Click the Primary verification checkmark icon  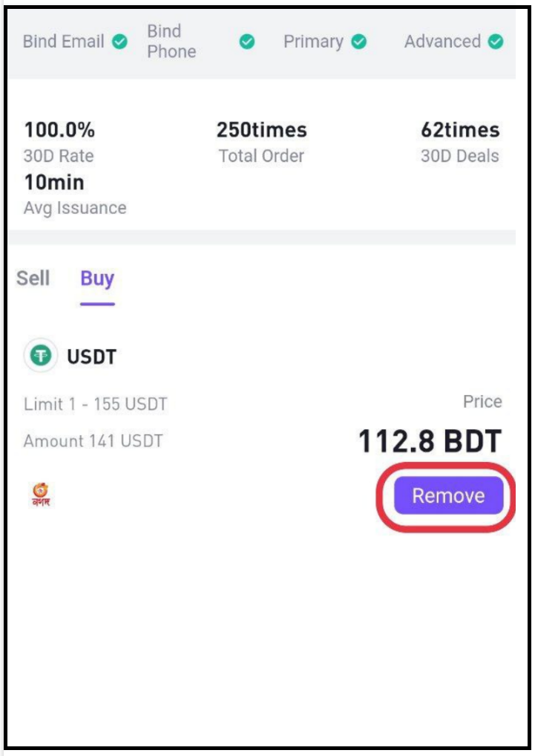click(x=358, y=42)
